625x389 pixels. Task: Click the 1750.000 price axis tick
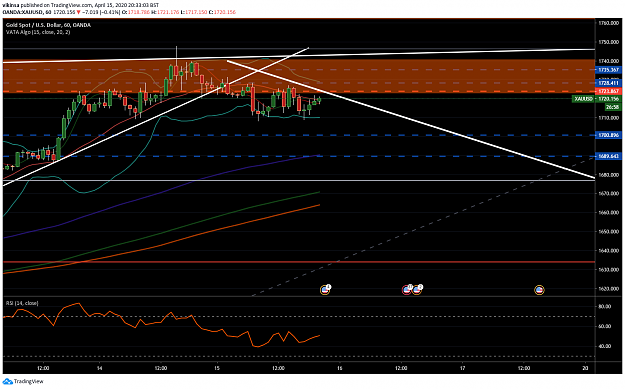coord(608,42)
